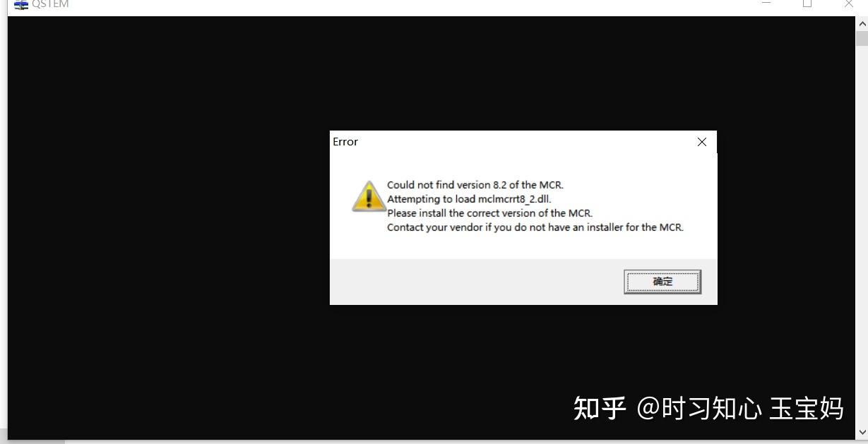
Task: Close the QSTEM main window
Action: click(x=848, y=4)
